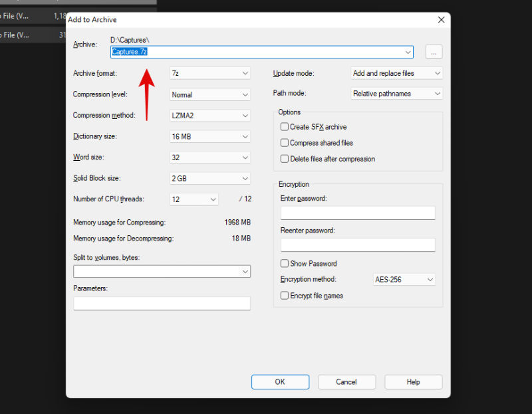The image size is (532, 414).
Task: Enable Create SFX archive checkbox
Action: click(285, 127)
